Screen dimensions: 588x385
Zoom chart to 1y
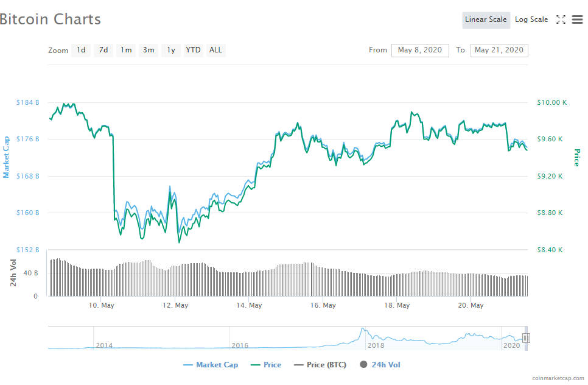(171, 50)
